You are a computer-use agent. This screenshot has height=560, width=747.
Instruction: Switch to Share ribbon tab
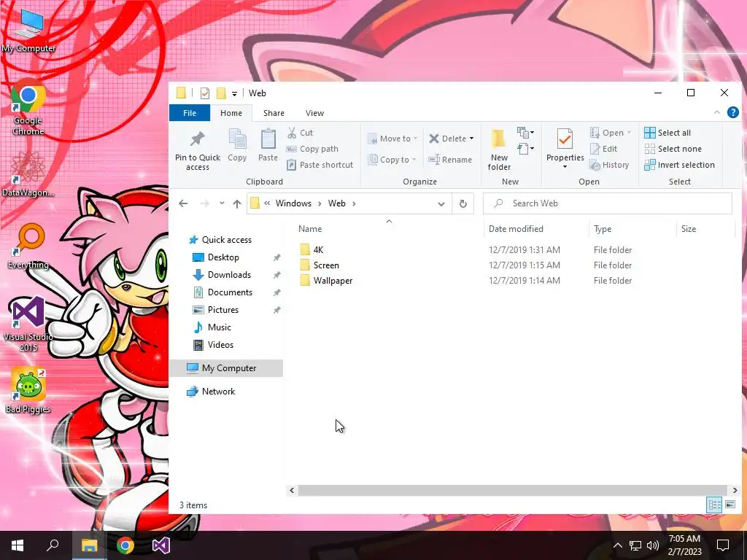pyautogui.click(x=274, y=113)
